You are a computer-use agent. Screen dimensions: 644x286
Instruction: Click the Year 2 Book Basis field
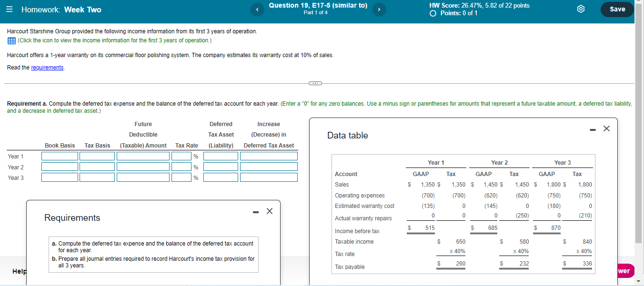click(x=60, y=167)
